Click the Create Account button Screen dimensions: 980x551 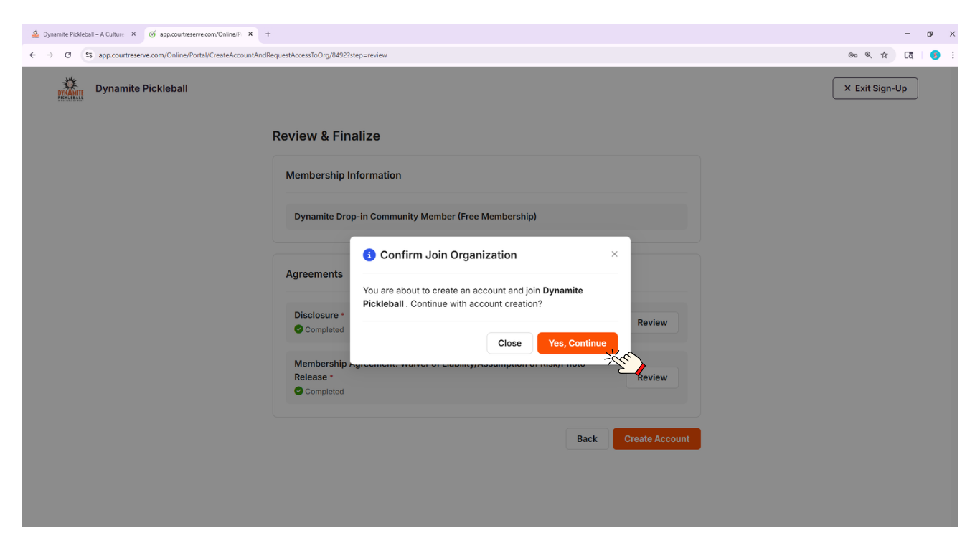[x=656, y=439]
